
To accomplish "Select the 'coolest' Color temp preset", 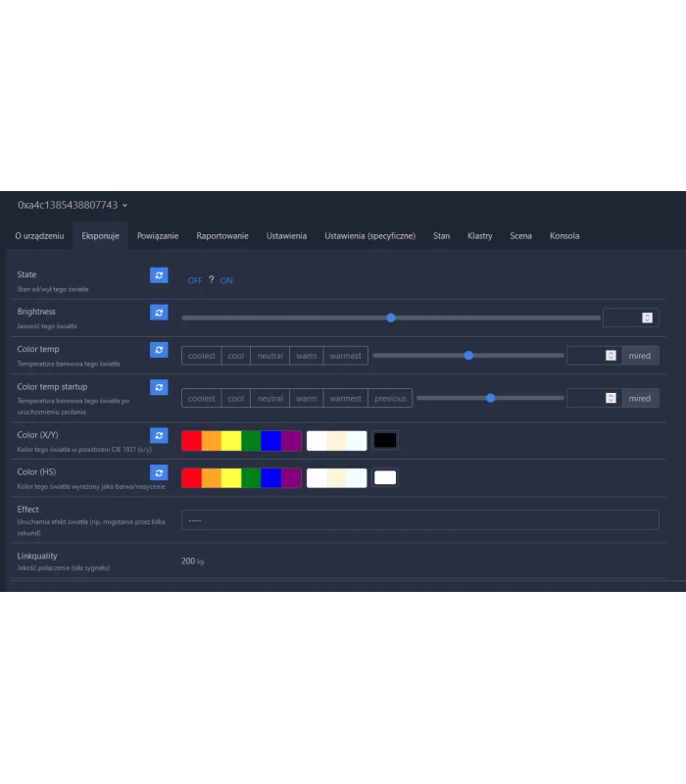I will 201,356.
